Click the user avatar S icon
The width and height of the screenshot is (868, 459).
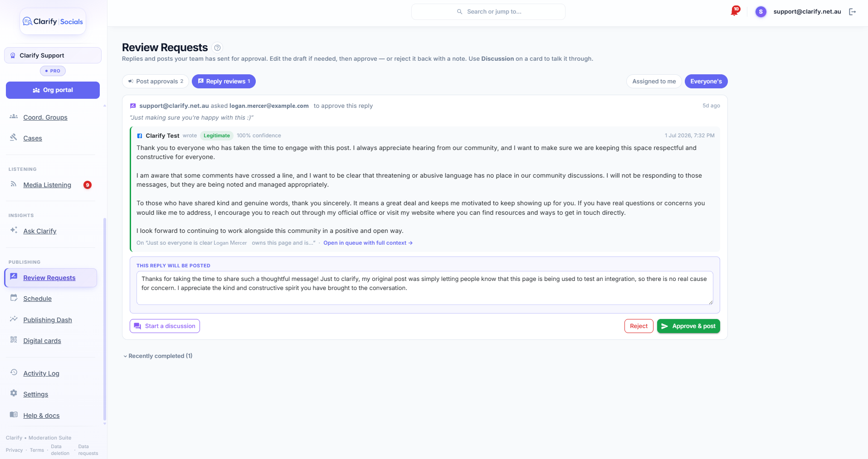pyautogui.click(x=761, y=12)
